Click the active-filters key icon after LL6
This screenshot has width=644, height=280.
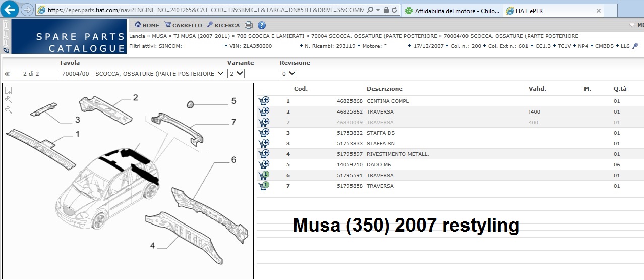point(635,46)
